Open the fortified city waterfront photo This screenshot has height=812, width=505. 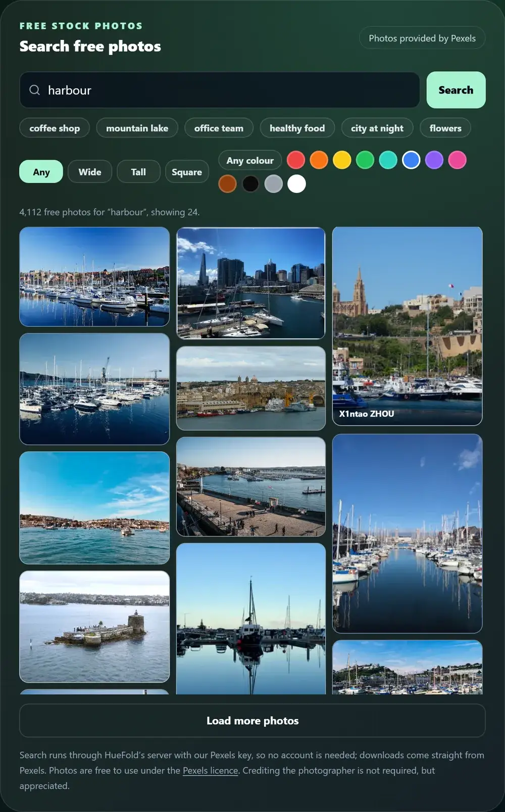(x=251, y=388)
